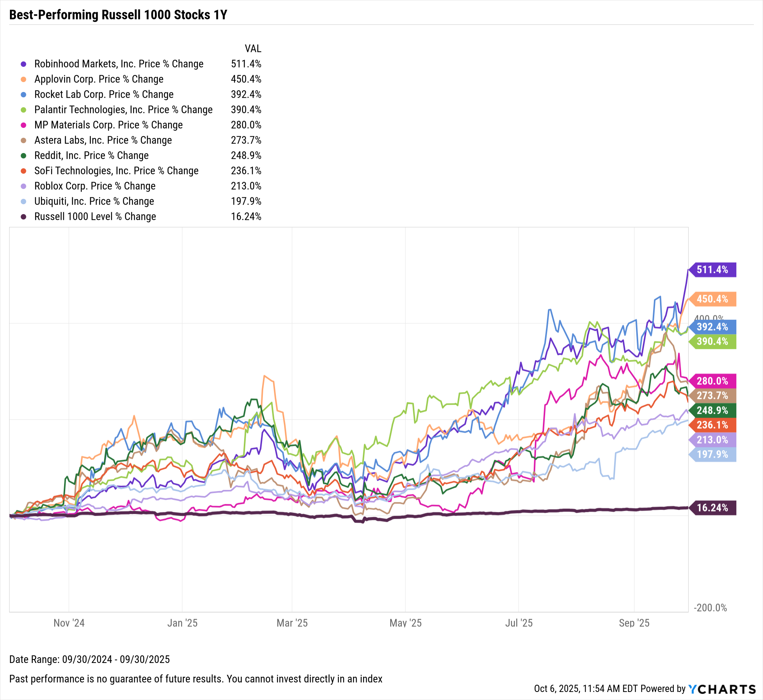Click the Astera Labs legend entry text

click(x=103, y=140)
